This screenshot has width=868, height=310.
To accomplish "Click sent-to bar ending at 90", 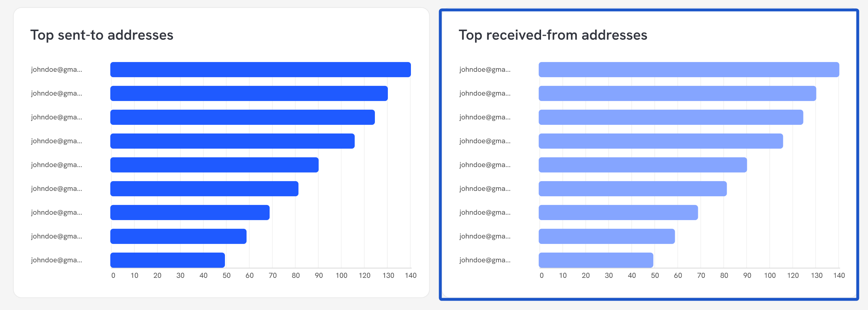I will point(214,165).
